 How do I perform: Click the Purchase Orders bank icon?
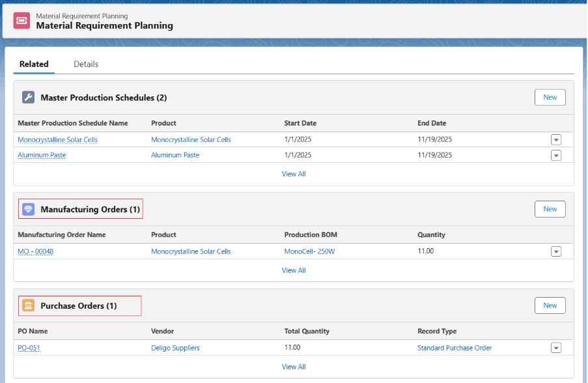point(28,305)
